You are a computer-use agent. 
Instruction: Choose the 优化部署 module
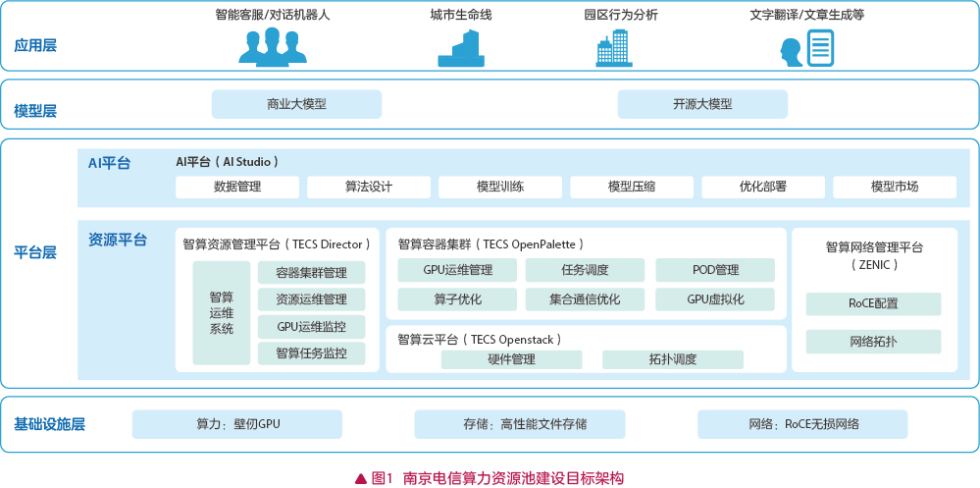[763, 188]
